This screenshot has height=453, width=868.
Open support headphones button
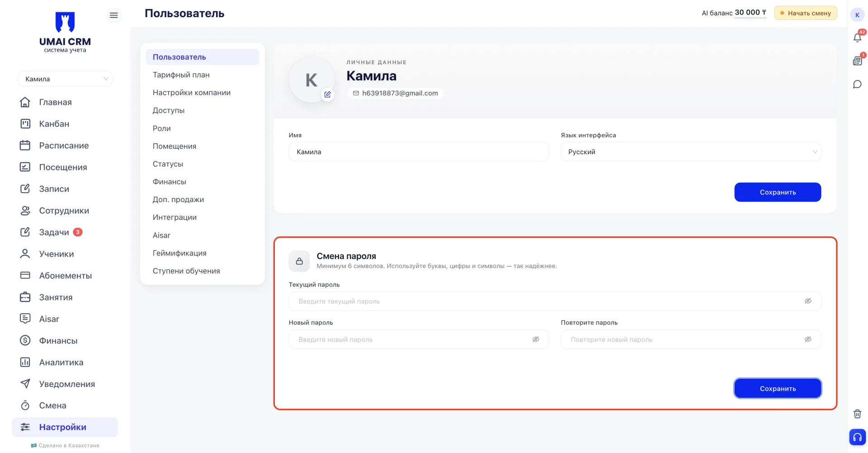click(858, 437)
